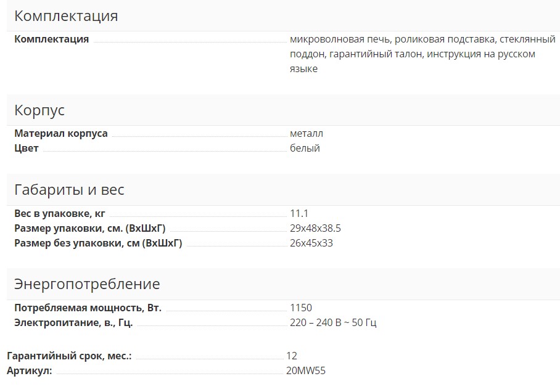This screenshot has width=560, height=392.
Task: Click the article number 20MW55
Action: click(x=306, y=371)
